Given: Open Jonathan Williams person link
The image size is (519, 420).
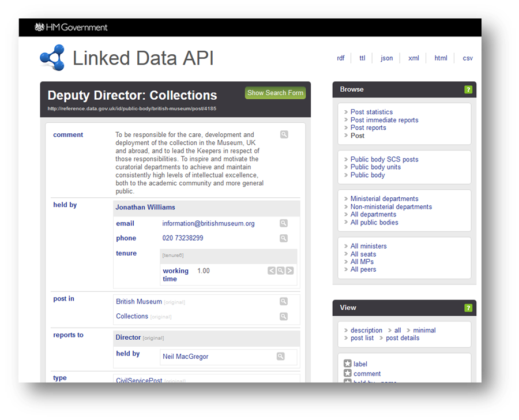Looking at the screenshot, I should pyautogui.click(x=145, y=207).
